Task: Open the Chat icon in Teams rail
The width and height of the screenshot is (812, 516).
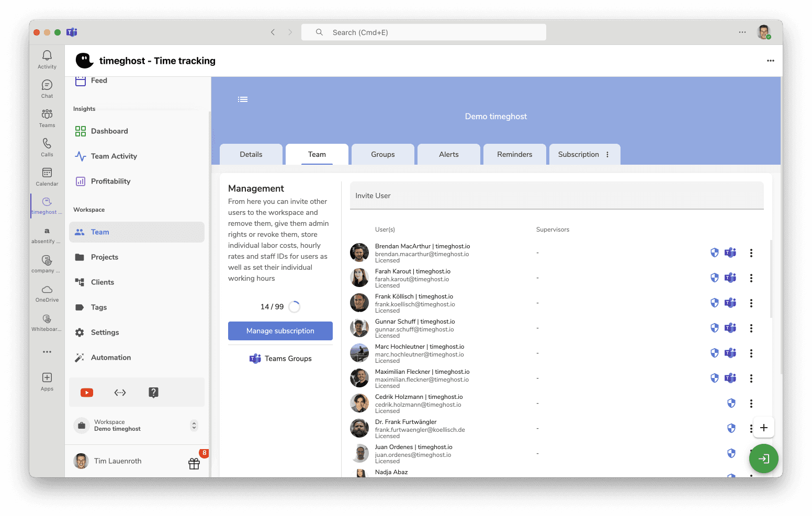Action: 47,85
